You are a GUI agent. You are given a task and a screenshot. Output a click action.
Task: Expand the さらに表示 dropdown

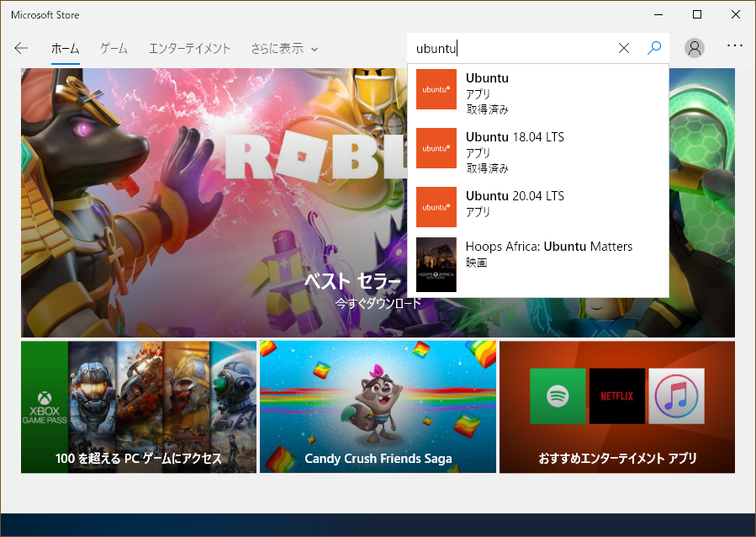284,48
